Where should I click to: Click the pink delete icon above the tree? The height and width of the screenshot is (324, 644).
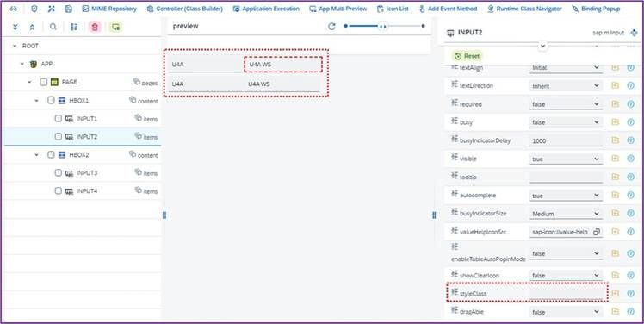[95, 27]
